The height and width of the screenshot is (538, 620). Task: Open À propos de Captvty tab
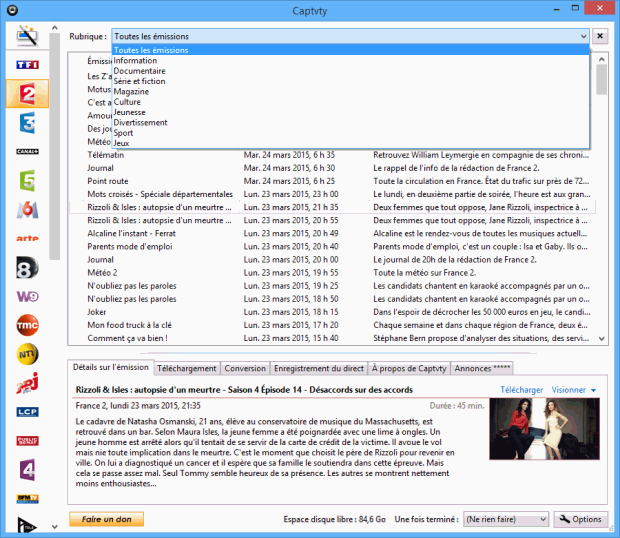pos(409,368)
